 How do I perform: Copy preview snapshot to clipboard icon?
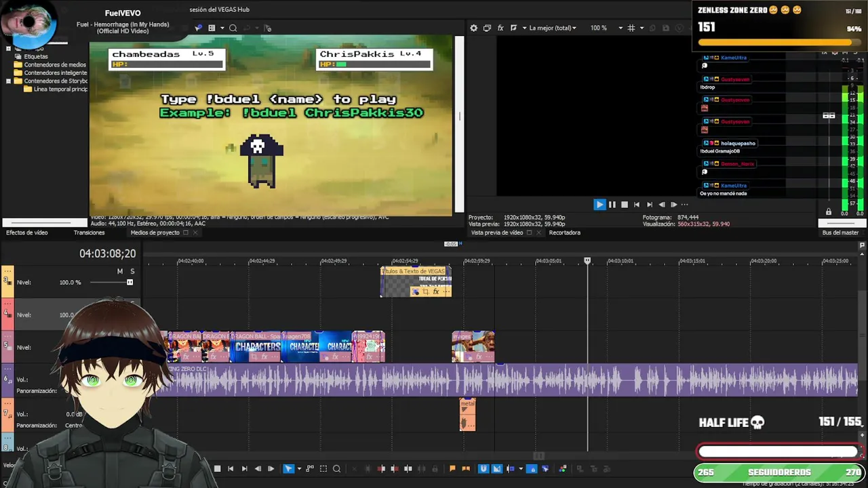(652, 28)
